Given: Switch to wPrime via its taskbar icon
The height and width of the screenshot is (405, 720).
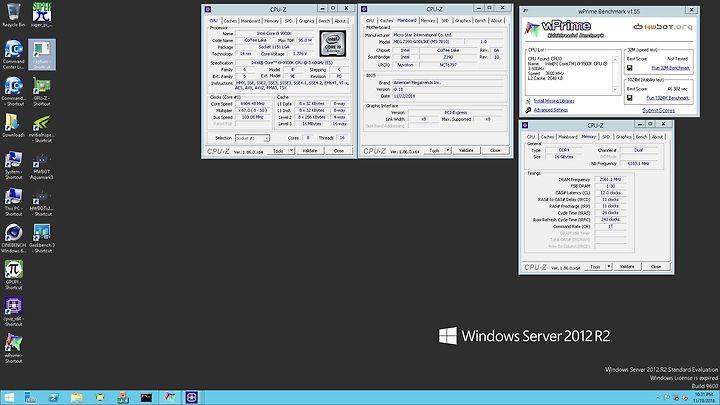Looking at the screenshot, I should 169,398.
